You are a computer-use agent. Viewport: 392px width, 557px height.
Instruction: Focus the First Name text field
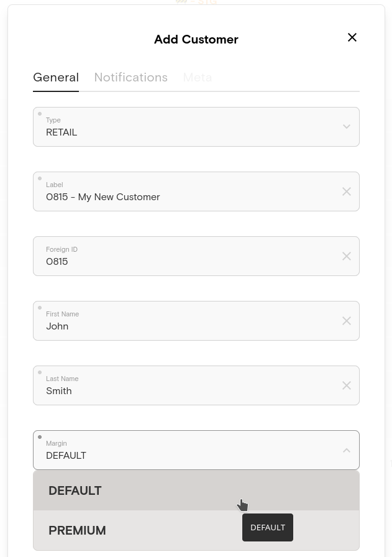point(186,326)
